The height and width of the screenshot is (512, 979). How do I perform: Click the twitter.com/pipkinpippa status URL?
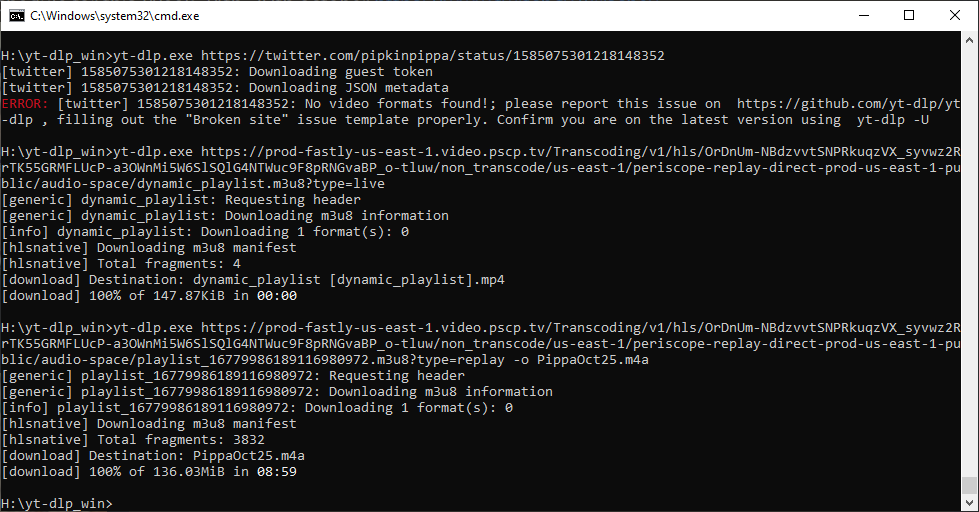point(432,56)
